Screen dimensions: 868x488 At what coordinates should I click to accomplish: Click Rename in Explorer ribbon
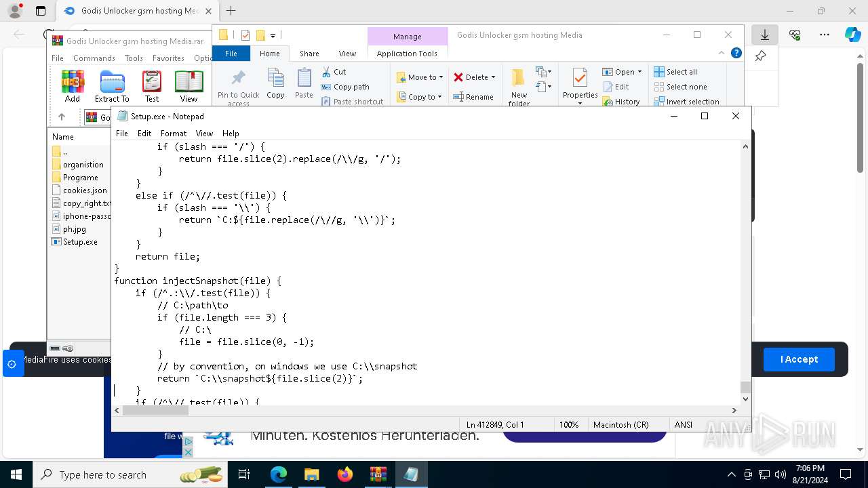(473, 97)
